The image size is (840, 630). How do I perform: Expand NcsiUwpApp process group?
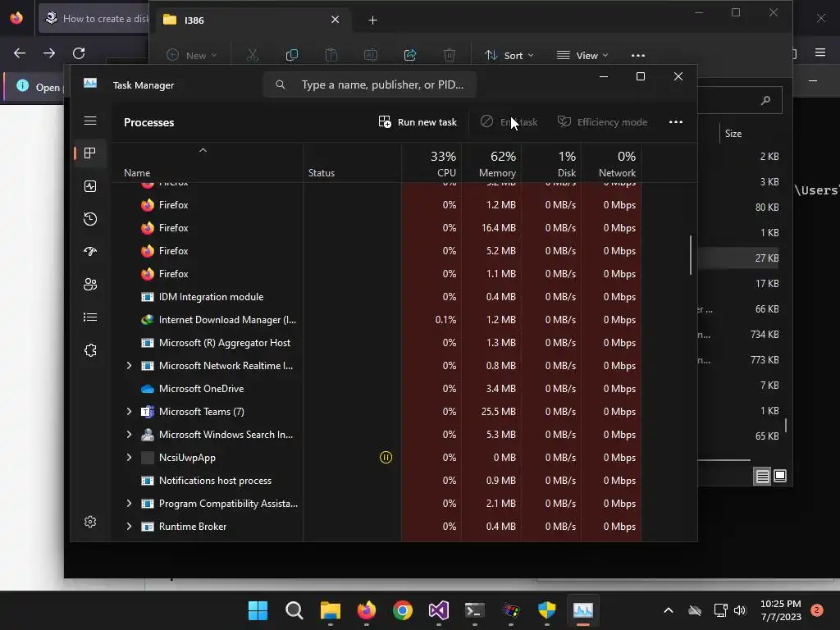(x=129, y=458)
